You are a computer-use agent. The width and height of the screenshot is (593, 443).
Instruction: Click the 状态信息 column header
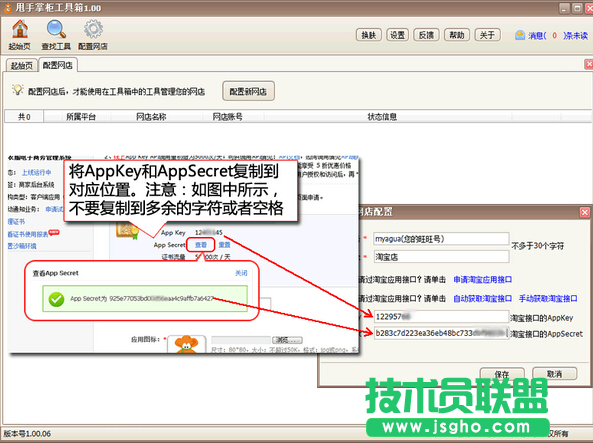(382, 117)
